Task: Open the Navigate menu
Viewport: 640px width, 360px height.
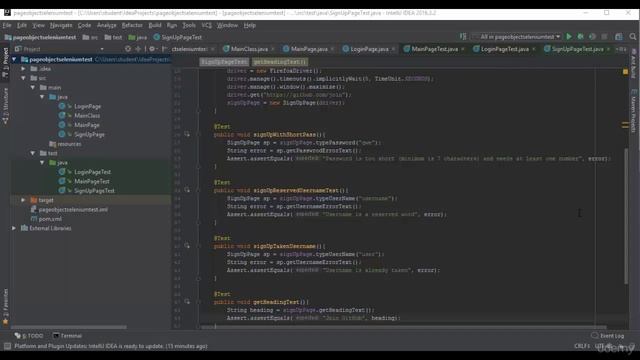Action: pyautogui.click(x=61, y=25)
